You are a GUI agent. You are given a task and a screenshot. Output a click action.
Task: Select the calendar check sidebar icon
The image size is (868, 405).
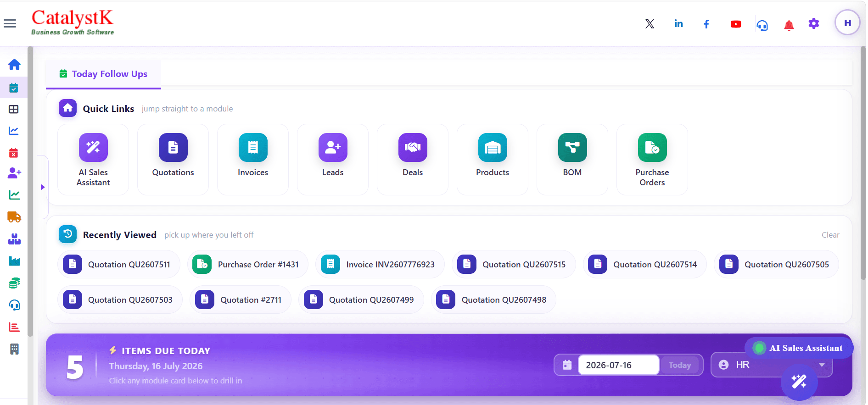[14, 87]
